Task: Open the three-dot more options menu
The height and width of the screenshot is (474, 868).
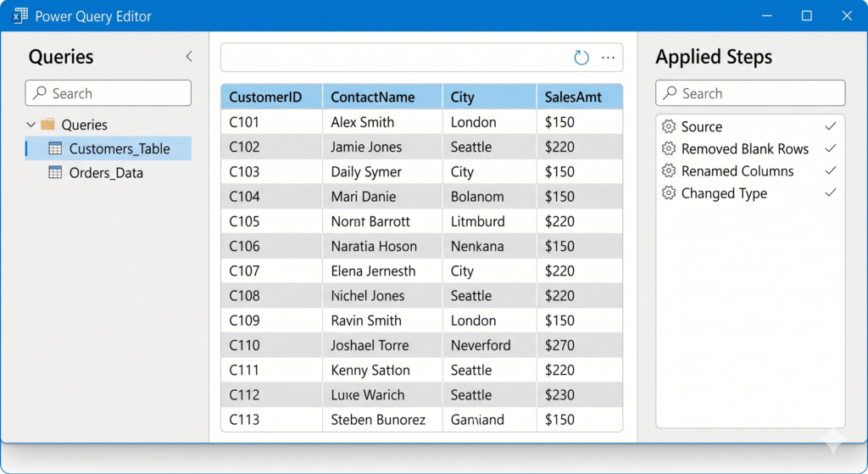Action: [609, 58]
